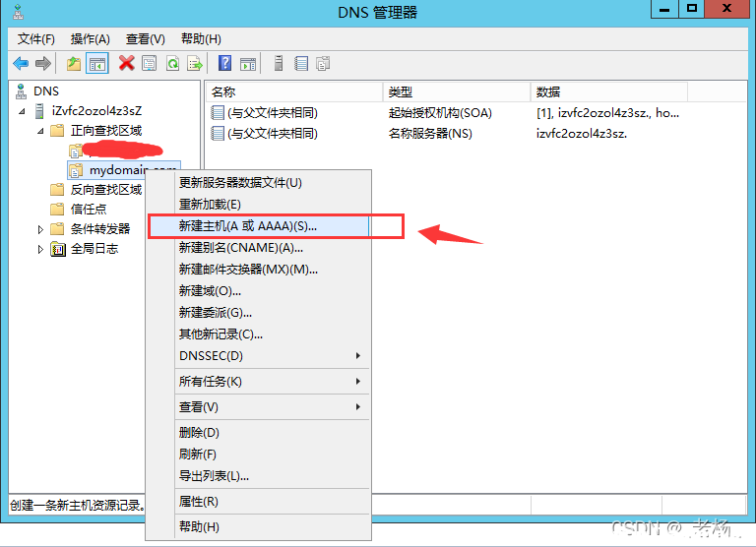This screenshot has height=547, width=756.
Task: Click the New server toolbar icon
Action: point(279,63)
